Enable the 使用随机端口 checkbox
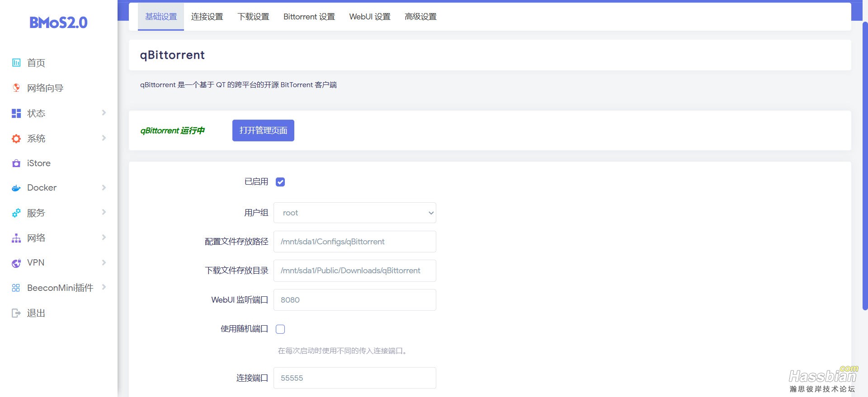The width and height of the screenshot is (868, 397). pyautogui.click(x=280, y=329)
